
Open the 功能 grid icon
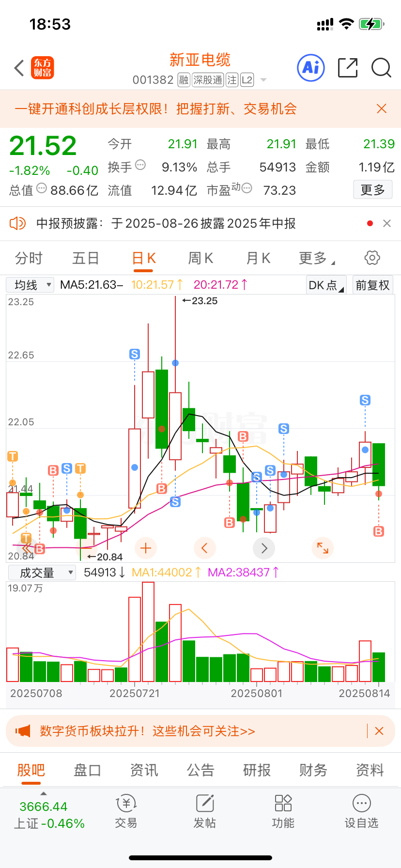tap(283, 803)
